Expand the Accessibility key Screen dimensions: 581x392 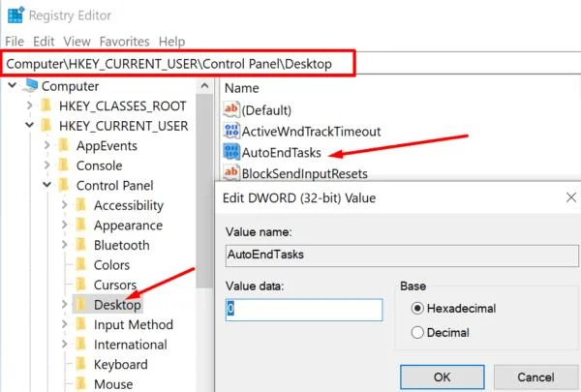click(65, 204)
